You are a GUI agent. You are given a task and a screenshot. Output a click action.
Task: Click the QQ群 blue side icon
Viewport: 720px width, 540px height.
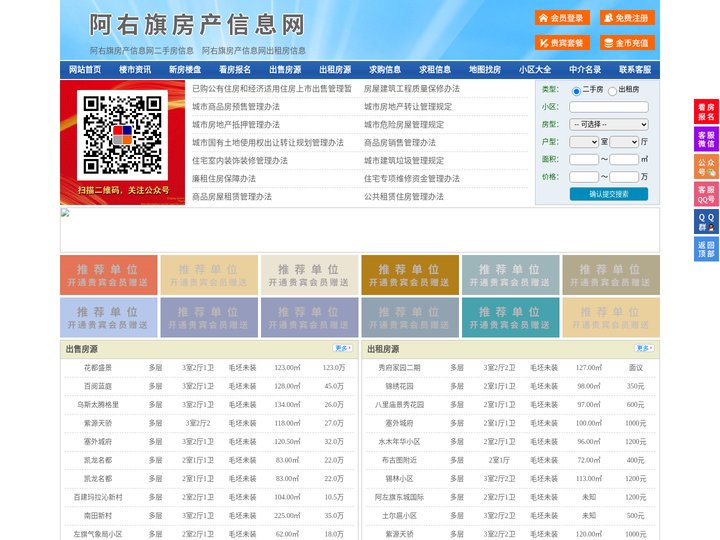click(x=706, y=222)
